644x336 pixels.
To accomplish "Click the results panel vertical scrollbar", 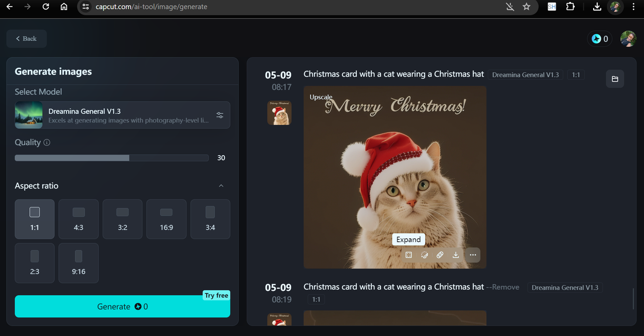I will 633,299.
